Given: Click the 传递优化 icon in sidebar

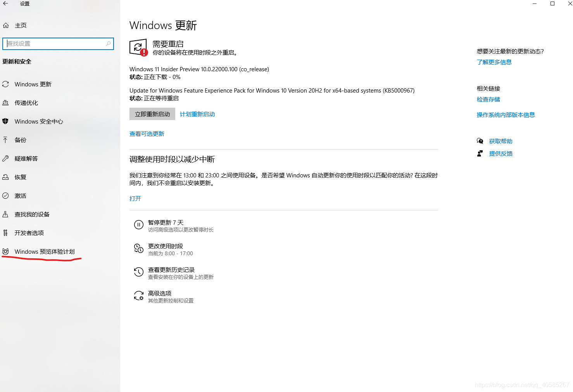Looking at the screenshot, I should coord(5,103).
